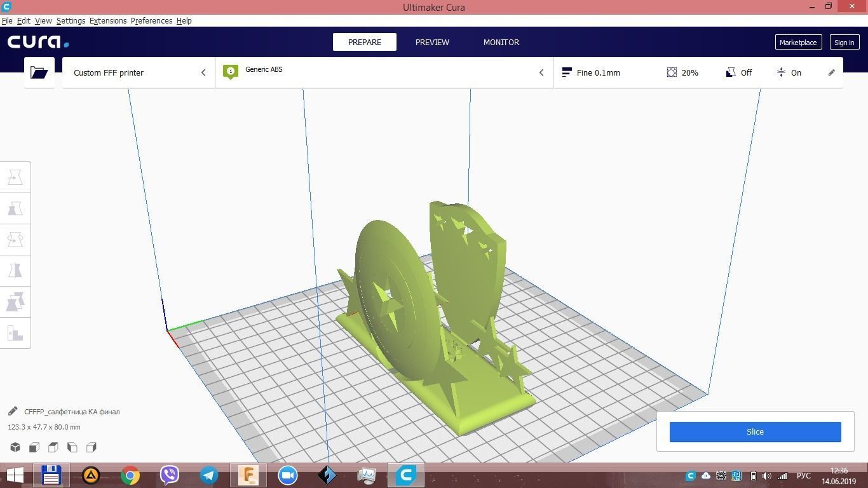Select the Mirror tool
This screenshot has width=868, height=488.
pyautogui.click(x=15, y=271)
